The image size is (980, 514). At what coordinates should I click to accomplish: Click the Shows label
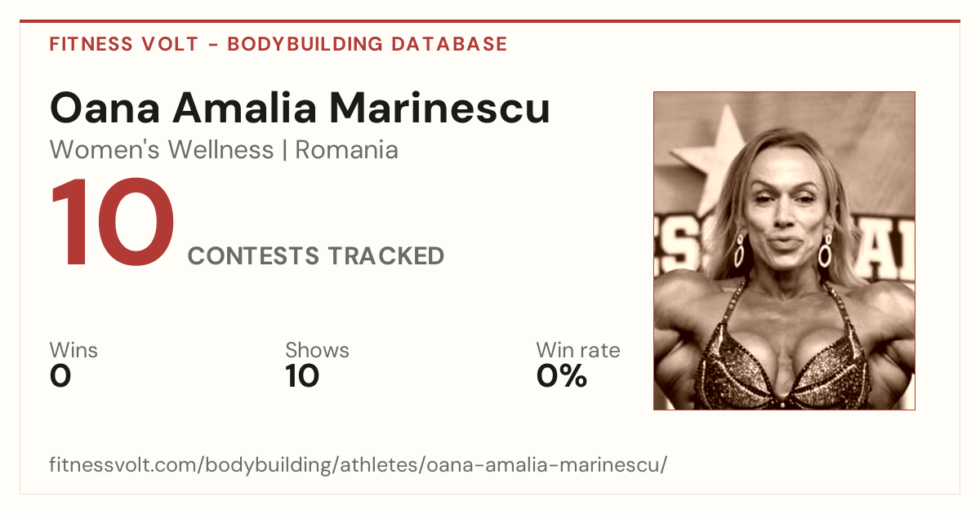317,350
